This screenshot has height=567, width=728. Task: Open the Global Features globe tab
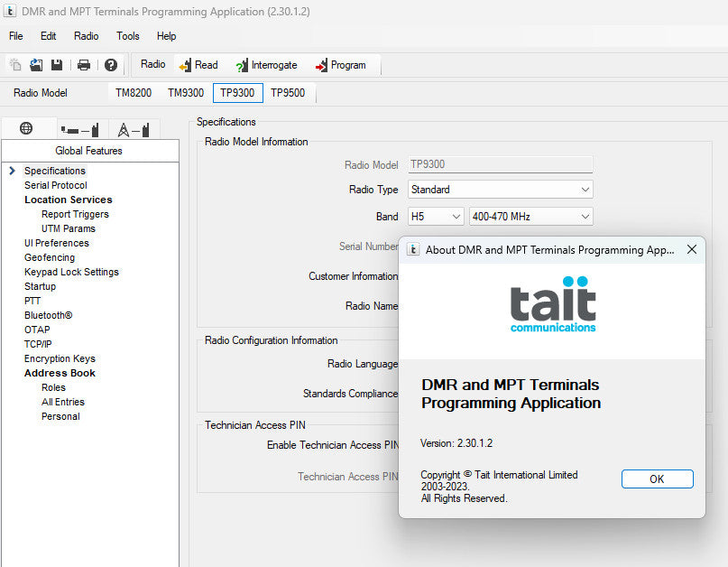click(x=26, y=128)
